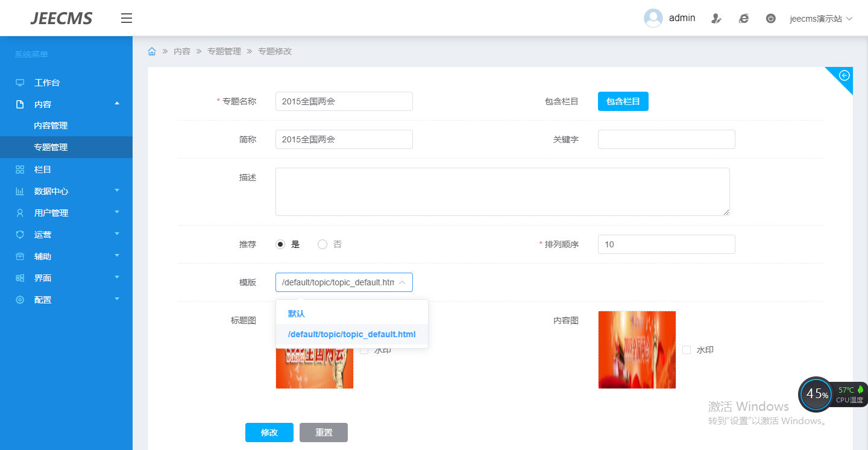868x450 pixels.
Task: Select the 是 radio button for 推荐
Action: 280,244
